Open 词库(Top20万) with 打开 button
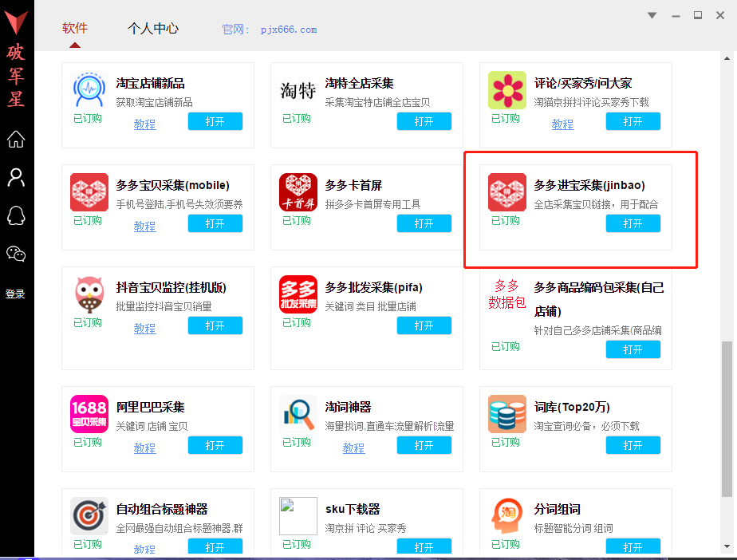The height and width of the screenshot is (560, 737). click(x=633, y=445)
